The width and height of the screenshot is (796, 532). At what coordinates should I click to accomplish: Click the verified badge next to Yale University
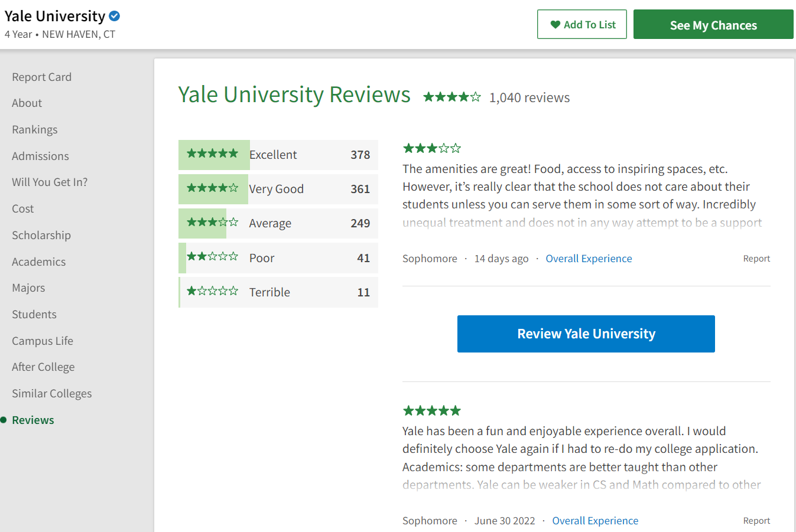pyautogui.click(x=115, y=16)
